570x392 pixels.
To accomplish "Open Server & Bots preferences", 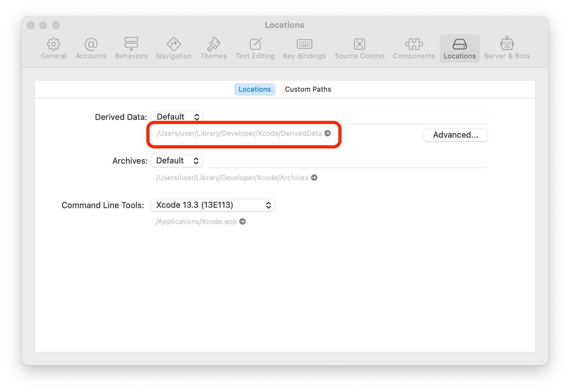I will point(507,48).
